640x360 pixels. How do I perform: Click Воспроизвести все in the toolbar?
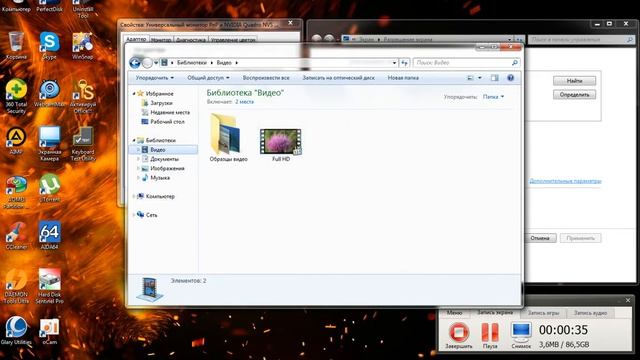266,78
